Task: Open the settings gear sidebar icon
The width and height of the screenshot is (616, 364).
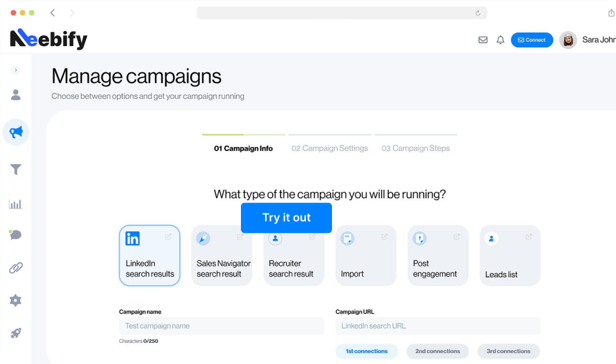Action: coord(16,300)
